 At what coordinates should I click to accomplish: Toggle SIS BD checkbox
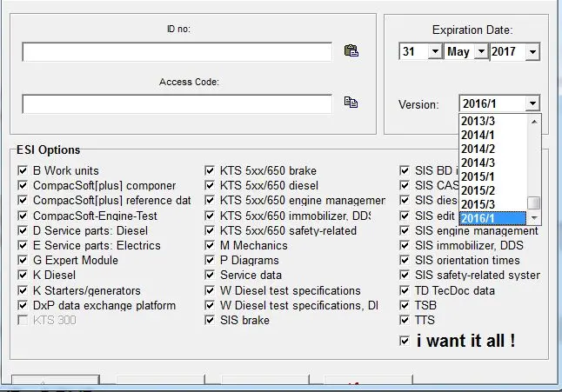coord(405,170)
